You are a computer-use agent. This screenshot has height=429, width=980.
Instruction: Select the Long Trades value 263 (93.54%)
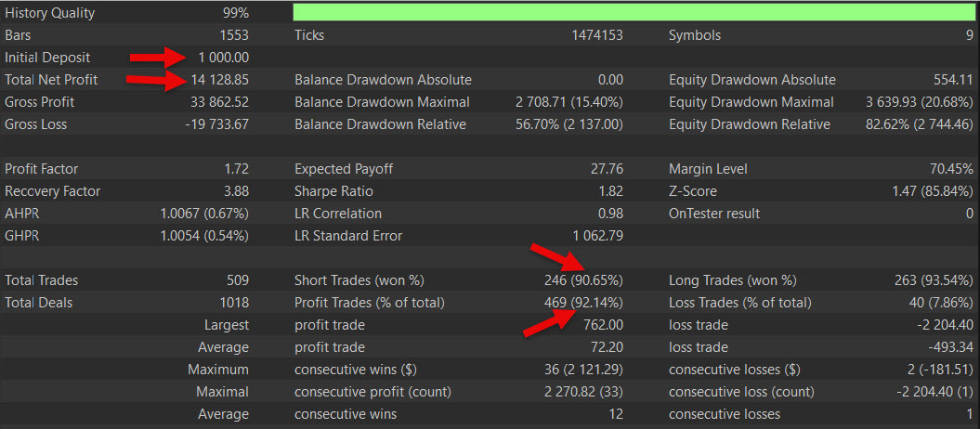click(x=934, y=281)
